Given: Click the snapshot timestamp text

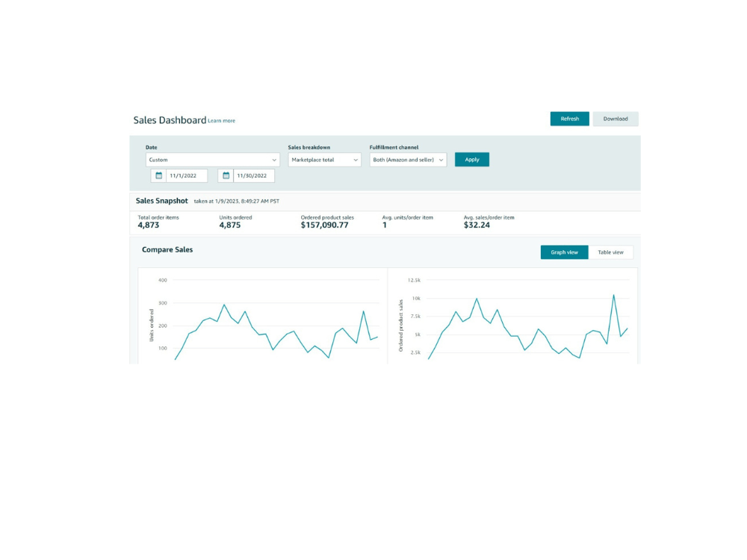Looking at the screenshot, I should pyautogui.click(x=237, y=202).
